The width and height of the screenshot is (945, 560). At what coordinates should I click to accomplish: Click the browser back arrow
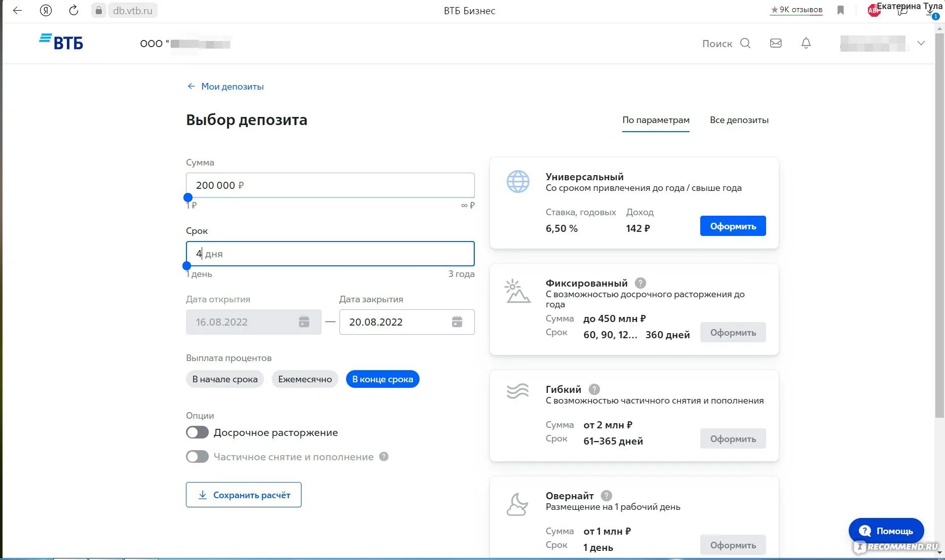[x=18, y=10]
